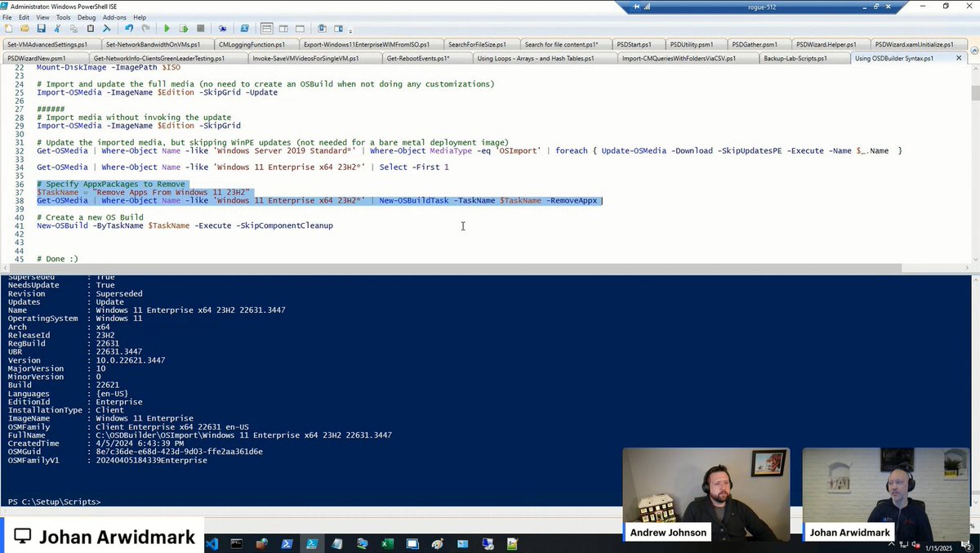Open the Debug menu
980x553 pixels.
pyautogui.click(x=87, y=16)
